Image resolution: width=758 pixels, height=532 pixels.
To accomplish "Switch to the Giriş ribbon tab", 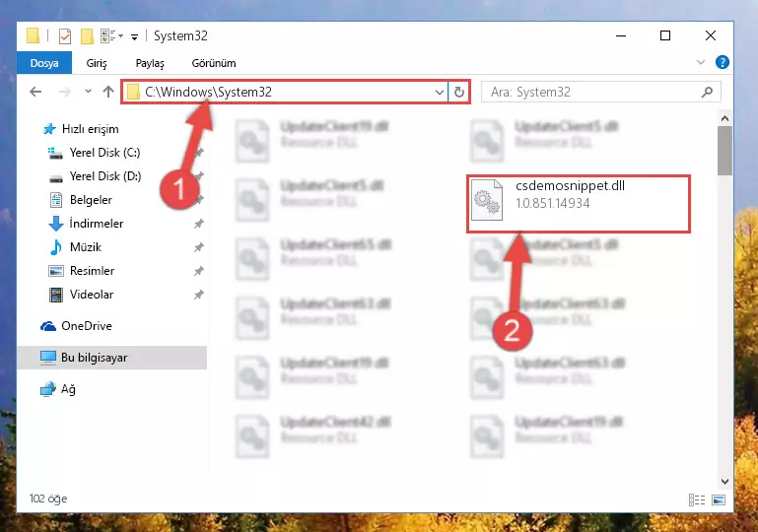I will click(x=97, y=63).
